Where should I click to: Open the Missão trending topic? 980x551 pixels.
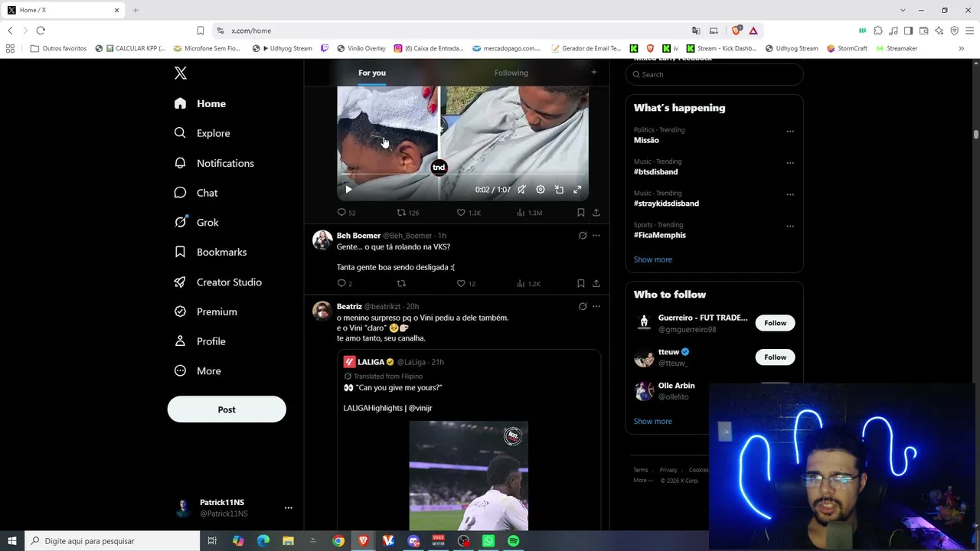[646, 140]
